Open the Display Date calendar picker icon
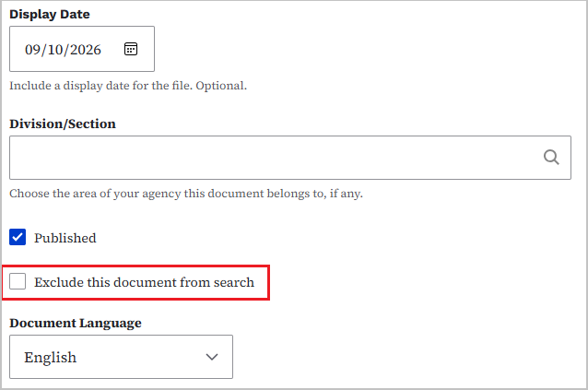This screenshot has width=588, height=390. [131, 49]
